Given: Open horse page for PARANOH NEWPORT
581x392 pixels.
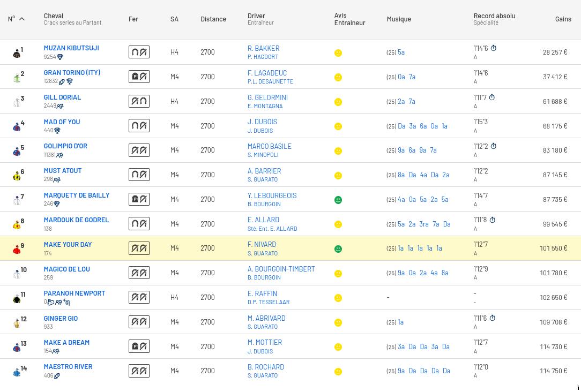Looking at the screenshot, I should (x=75, y=293).
